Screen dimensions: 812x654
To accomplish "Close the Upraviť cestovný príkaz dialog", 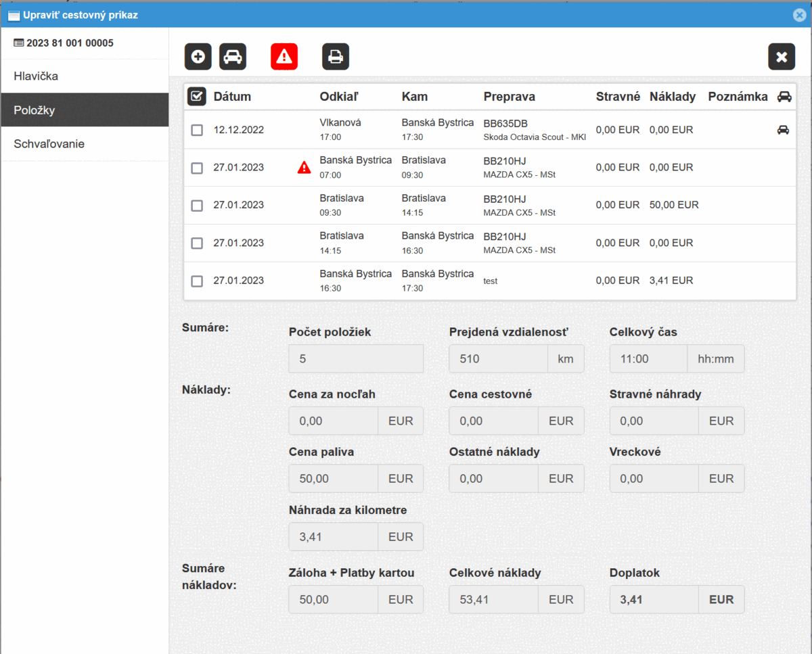I will 799,15.
